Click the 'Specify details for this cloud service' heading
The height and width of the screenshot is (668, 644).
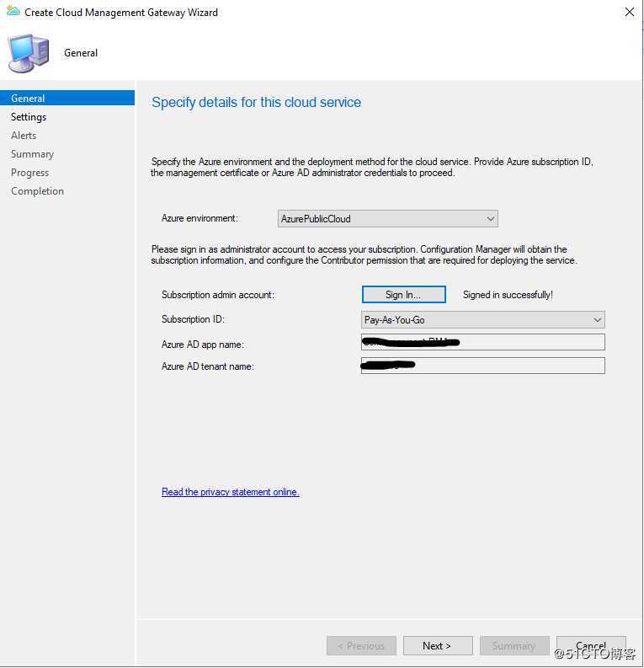click(256, 102)
